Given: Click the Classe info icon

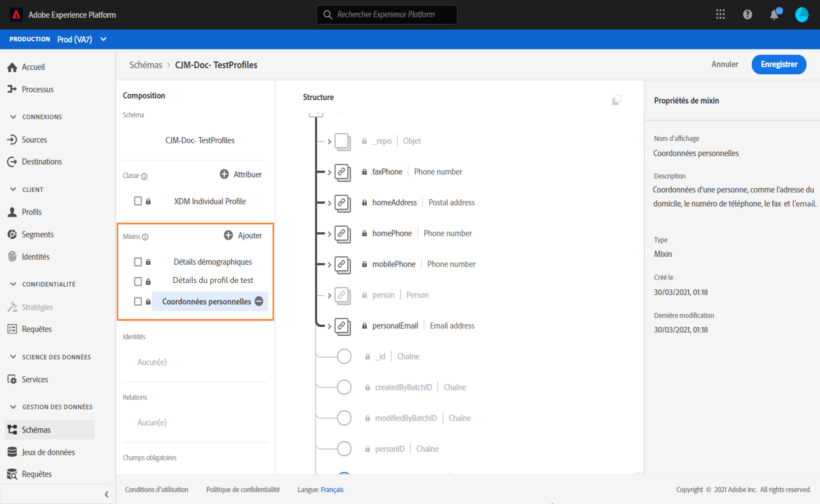Looking at the screenshot, I should tap(144, 176).
